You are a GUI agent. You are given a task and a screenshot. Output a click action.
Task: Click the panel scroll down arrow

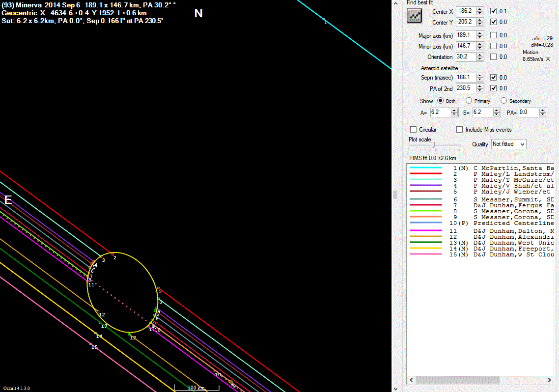coord(395,389)
